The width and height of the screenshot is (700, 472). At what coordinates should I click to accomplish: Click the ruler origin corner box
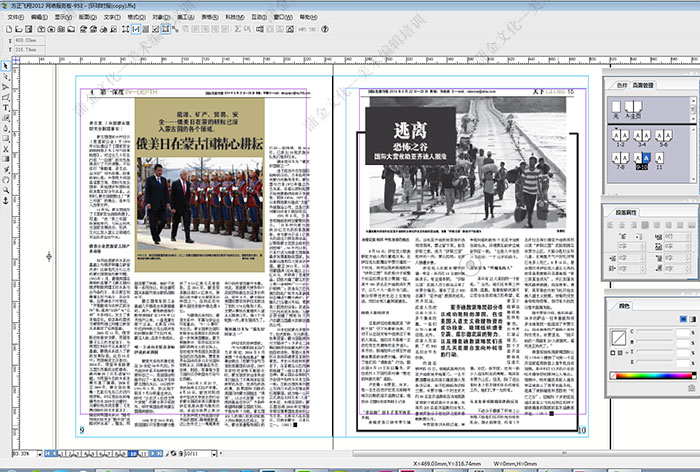16,60
